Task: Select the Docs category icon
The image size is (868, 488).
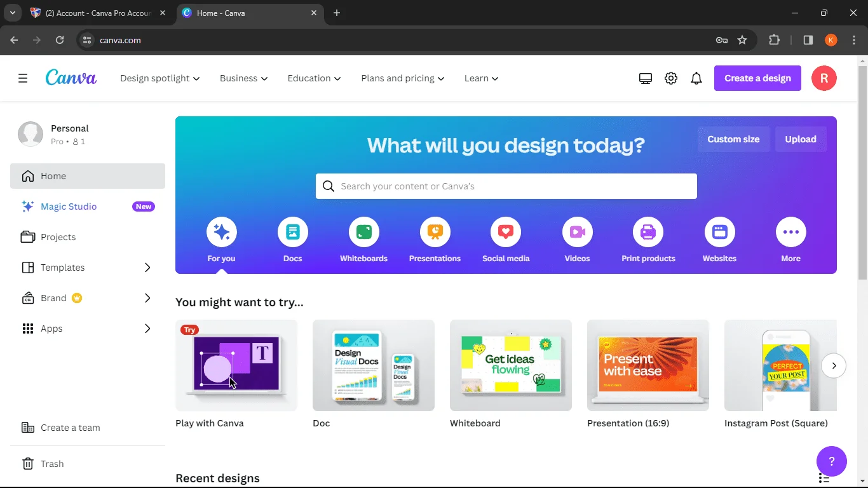Action: [x=293, y=233]
